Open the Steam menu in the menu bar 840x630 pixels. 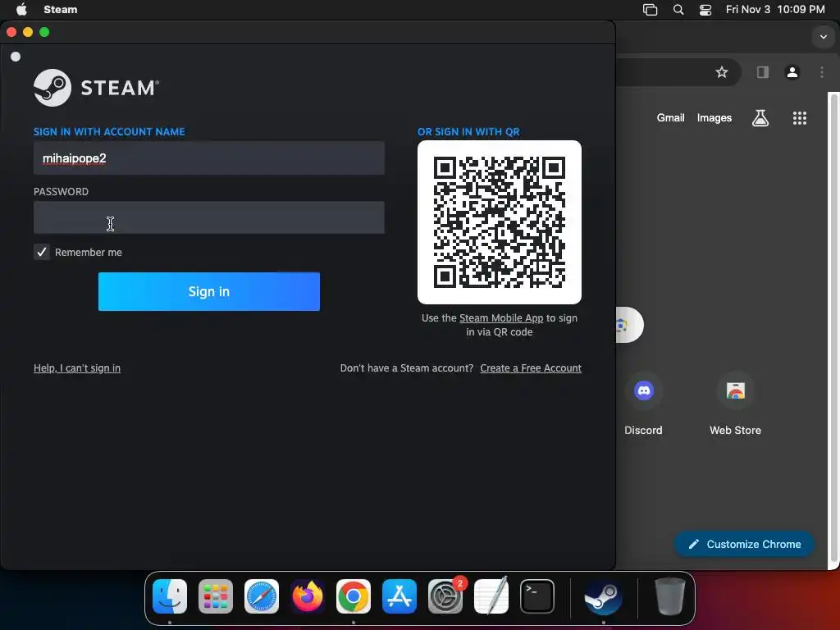[x=60, y=9]
